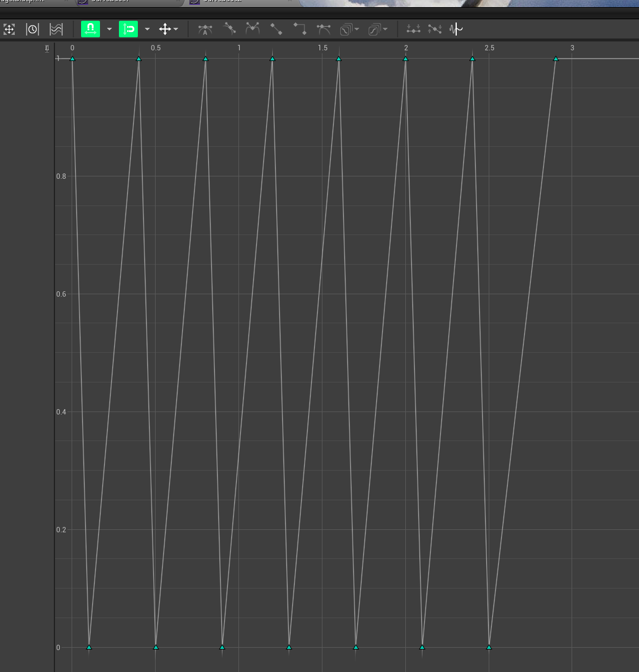Select the top key near time 2.4
The width and height of the screenshot is (639, 672).
(472, 58)
